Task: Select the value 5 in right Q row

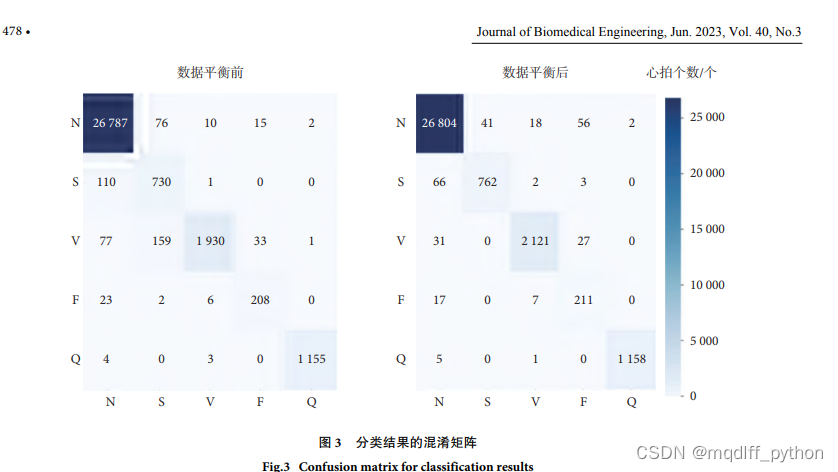Action: [x=439, y=359]
